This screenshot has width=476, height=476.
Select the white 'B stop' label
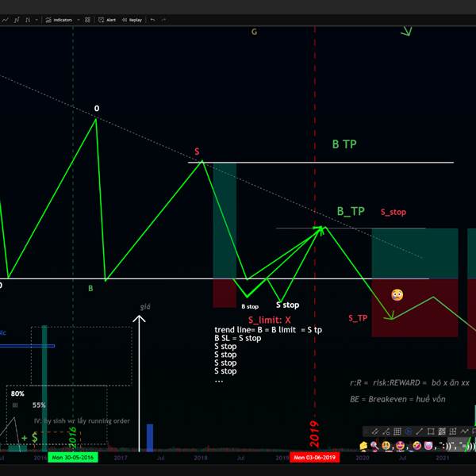[x=250, y=306]
